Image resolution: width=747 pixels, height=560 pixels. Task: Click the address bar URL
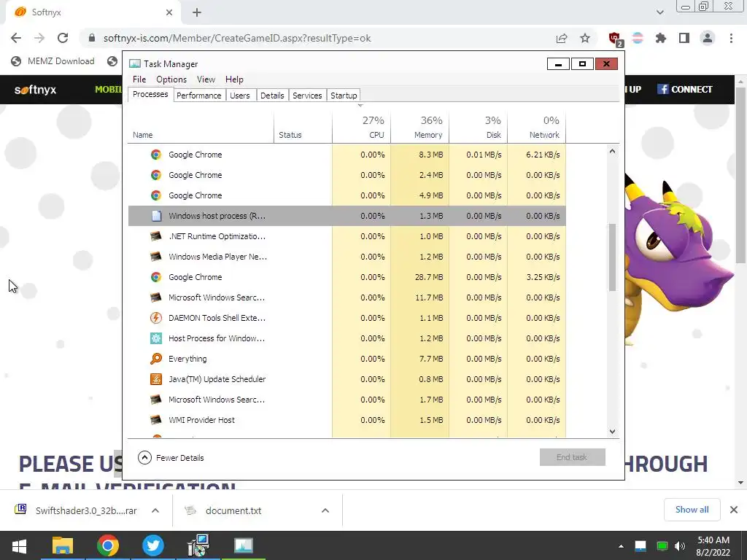point(237,38)
